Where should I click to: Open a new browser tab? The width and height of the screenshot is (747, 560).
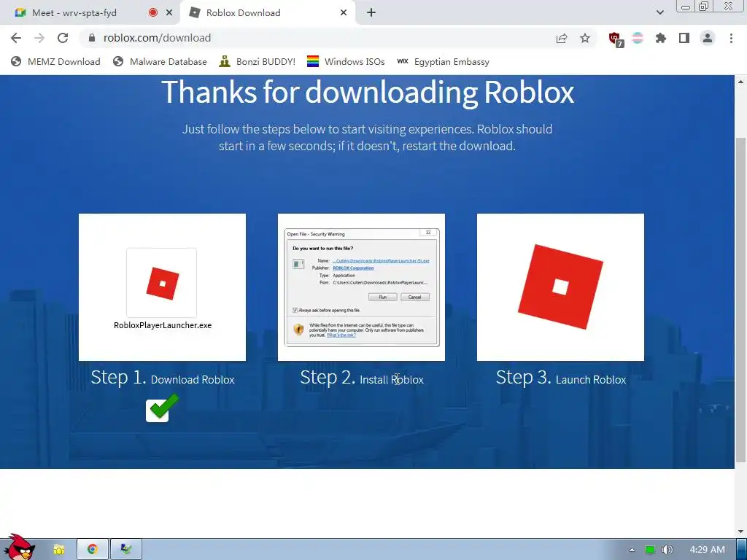click(371, 13)
